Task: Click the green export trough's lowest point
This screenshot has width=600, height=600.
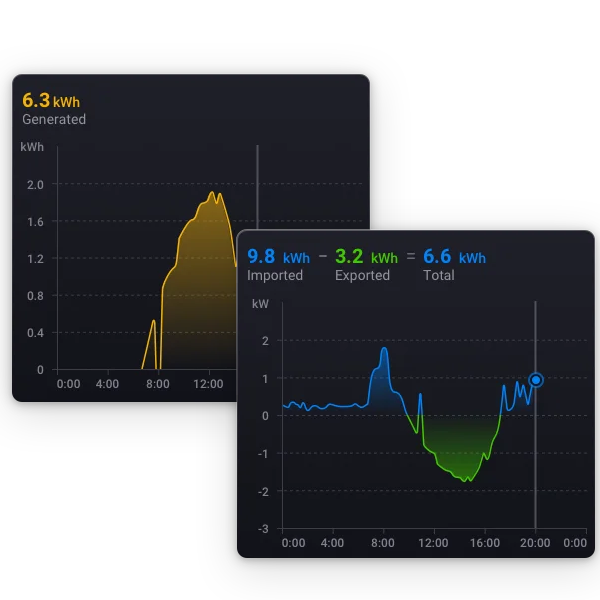Action: [467, 481]
